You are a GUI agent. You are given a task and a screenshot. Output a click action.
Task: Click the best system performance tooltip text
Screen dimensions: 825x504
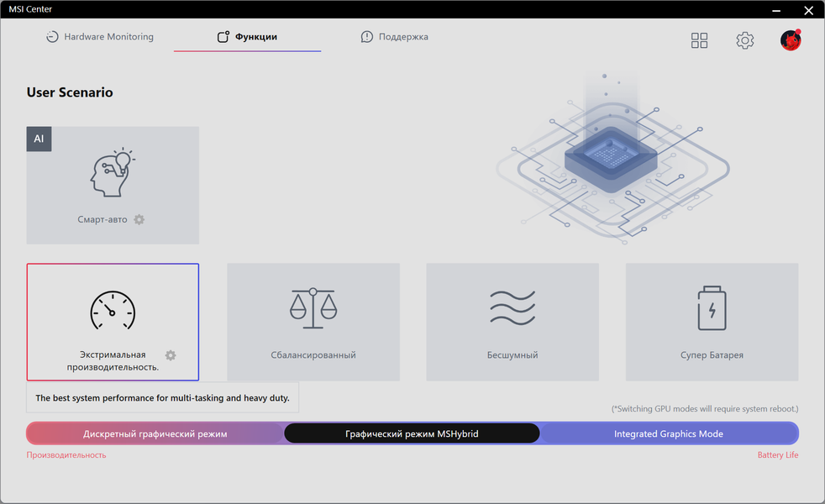point(163,397)
